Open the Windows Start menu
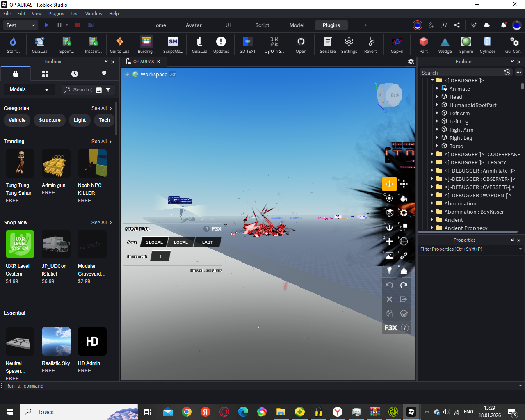This screenshot has width=525, height=420. [10, 412]
